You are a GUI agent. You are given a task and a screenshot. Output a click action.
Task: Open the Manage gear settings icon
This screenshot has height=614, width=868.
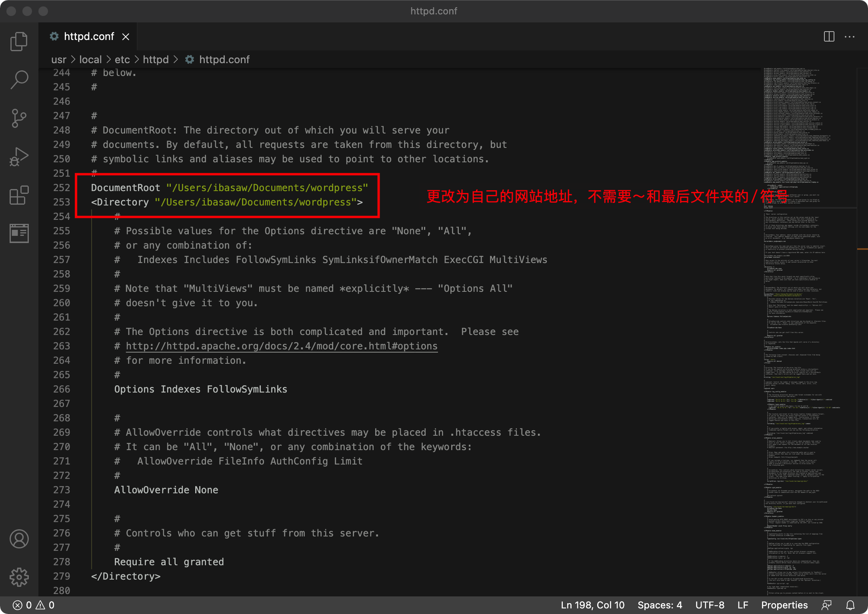(x=19, y=577)
